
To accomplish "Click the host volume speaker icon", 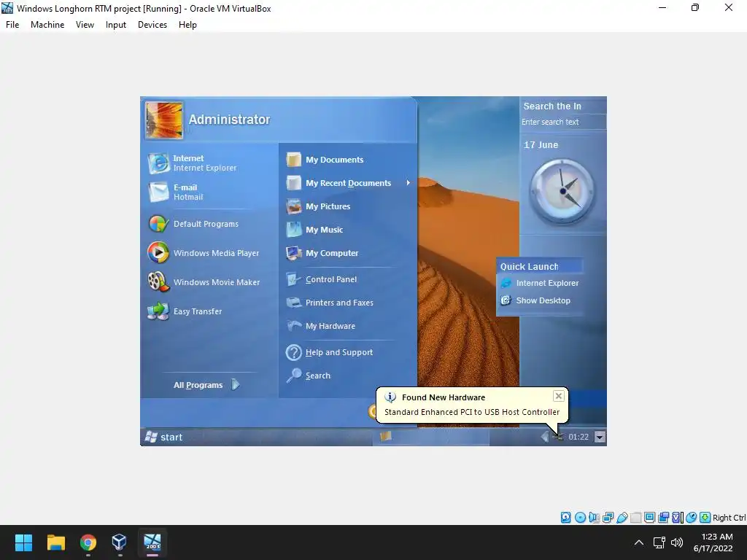I will pyautogui.click(x=677, y=542).
